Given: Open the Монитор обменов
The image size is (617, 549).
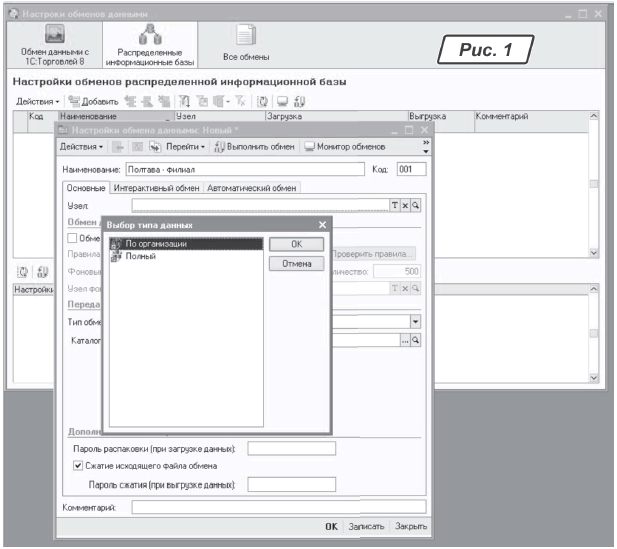Looking at the screenshot, I should pyautogui.click(x=345, y=147).
